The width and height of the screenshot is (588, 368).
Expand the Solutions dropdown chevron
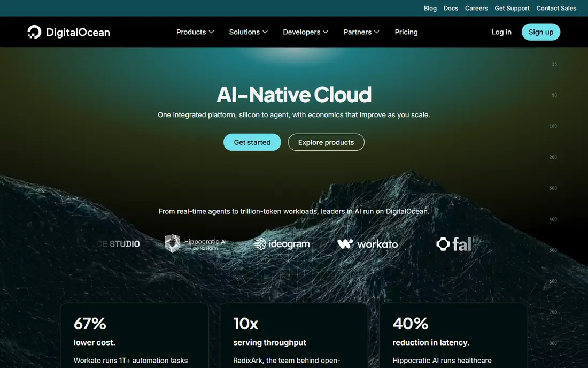265,32
